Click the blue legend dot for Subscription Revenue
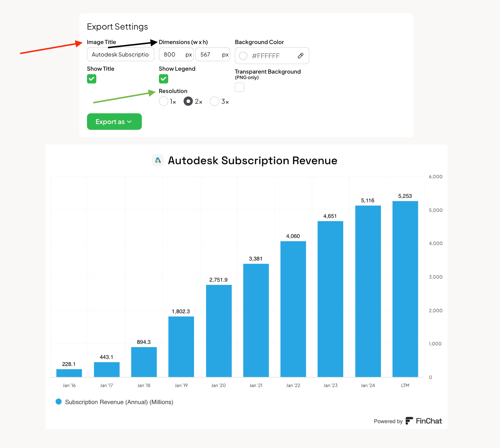 59,402
